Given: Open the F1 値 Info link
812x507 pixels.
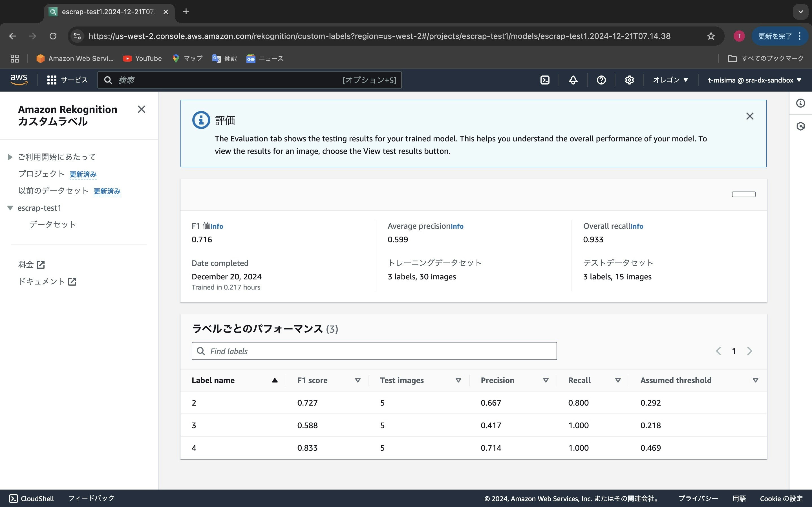Looking at the screenshot, I should click(217, 226).
